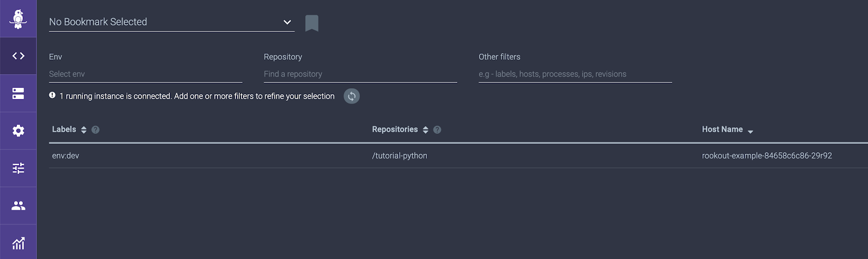Refresh the connected instances list
Image resolution: width=868 pixels, height=259 pixels.
352,96
